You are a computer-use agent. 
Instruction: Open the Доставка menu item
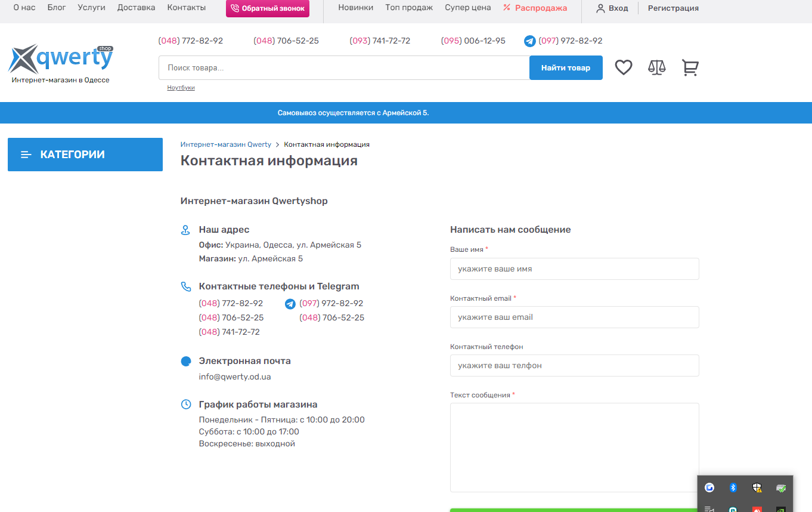tap(136, 8)
